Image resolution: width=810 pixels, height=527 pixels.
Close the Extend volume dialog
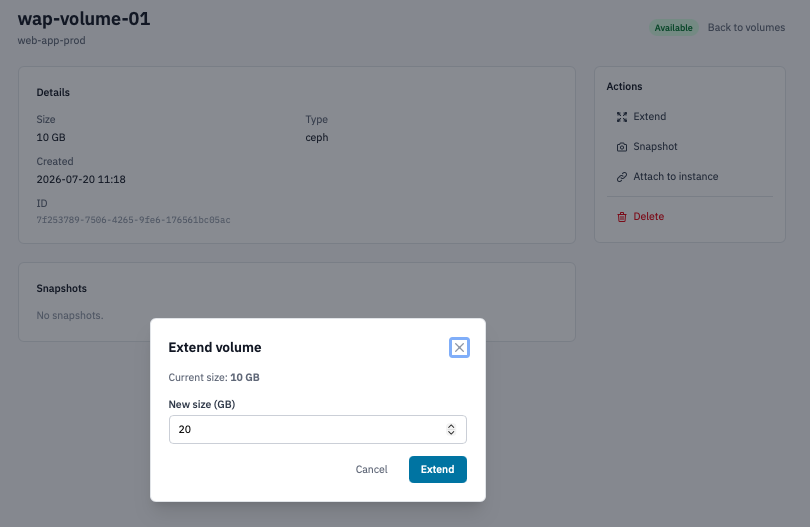tap(459, 348)
